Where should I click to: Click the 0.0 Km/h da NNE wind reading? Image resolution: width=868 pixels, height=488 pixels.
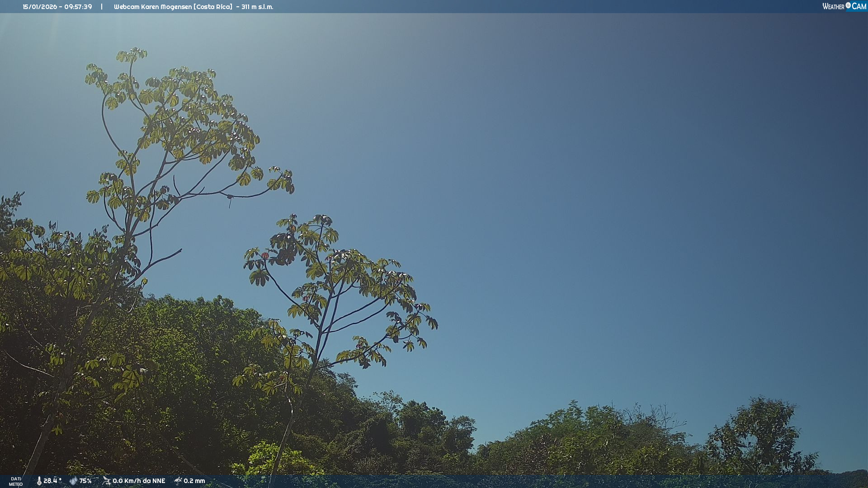click(x=139, y=481)
